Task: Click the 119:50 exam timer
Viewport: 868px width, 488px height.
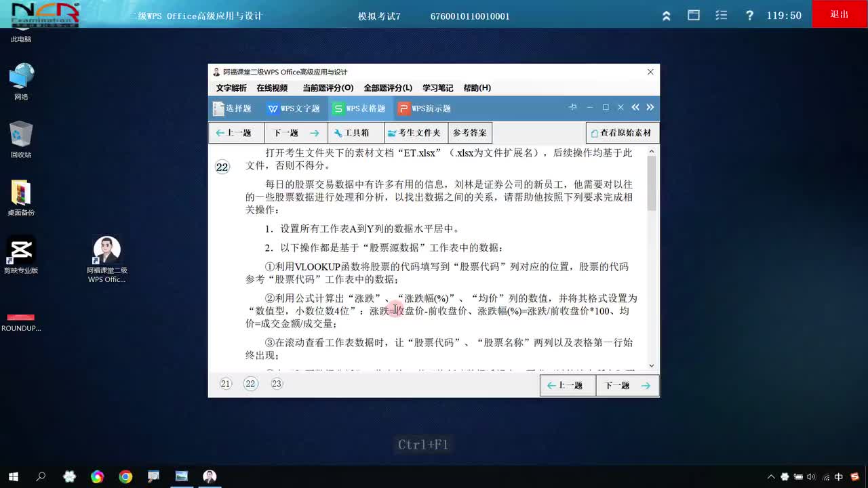Action: pos(784,16)
